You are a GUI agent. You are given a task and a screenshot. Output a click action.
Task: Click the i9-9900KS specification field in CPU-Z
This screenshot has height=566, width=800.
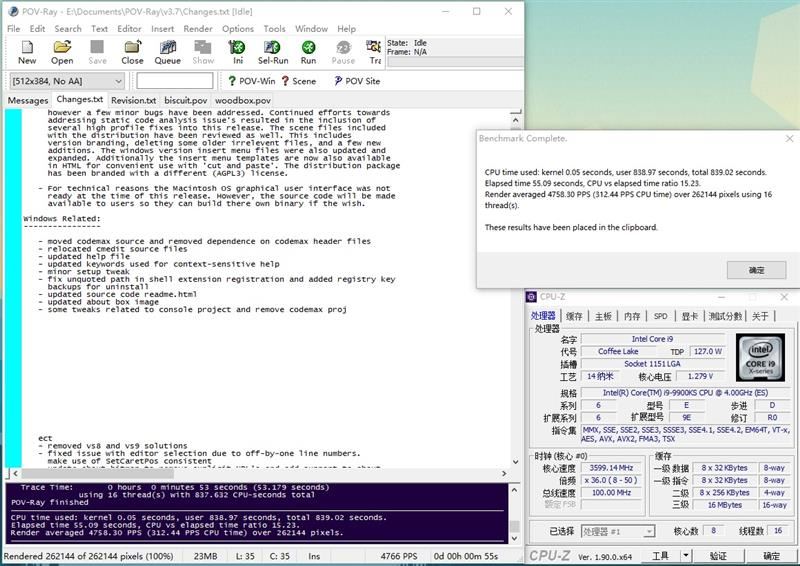(x=685, y=392)
